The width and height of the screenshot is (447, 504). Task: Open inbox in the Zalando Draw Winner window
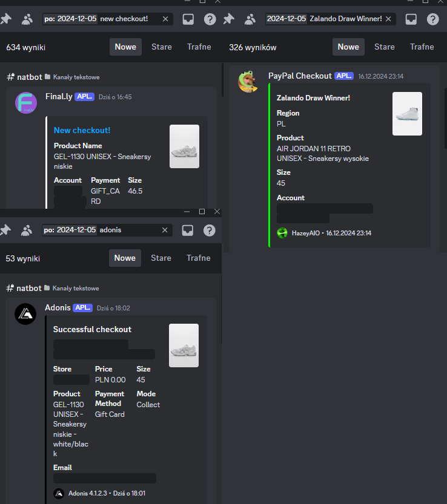[411, 19]
